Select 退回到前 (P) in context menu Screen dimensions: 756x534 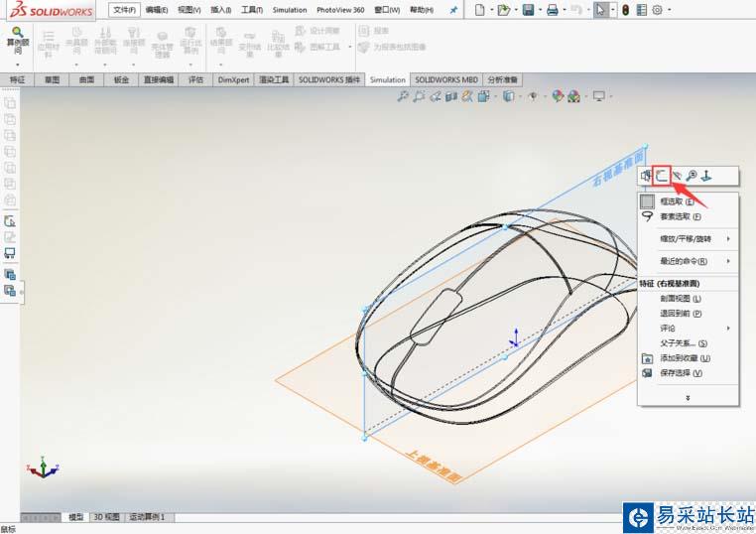tap(689, 314)
